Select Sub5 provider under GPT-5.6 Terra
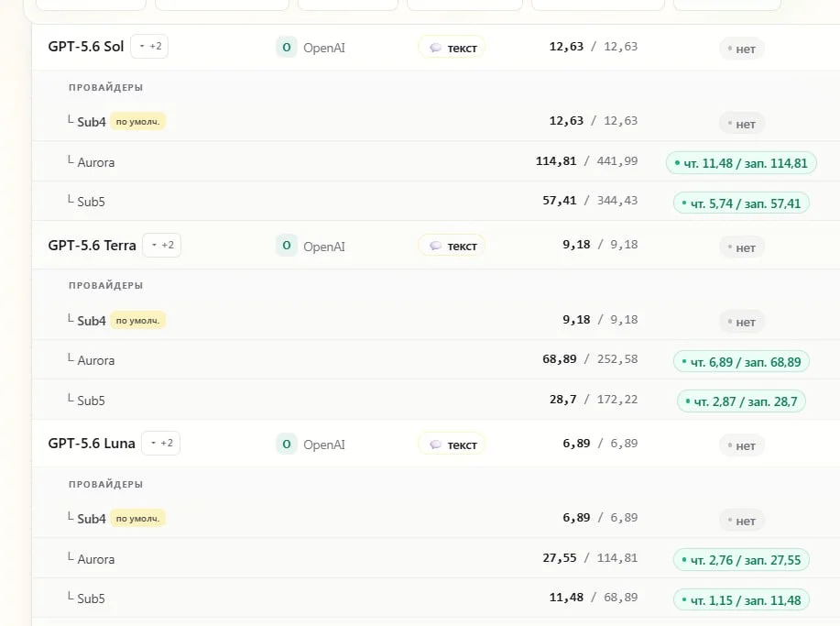 [x=91, y=401]
